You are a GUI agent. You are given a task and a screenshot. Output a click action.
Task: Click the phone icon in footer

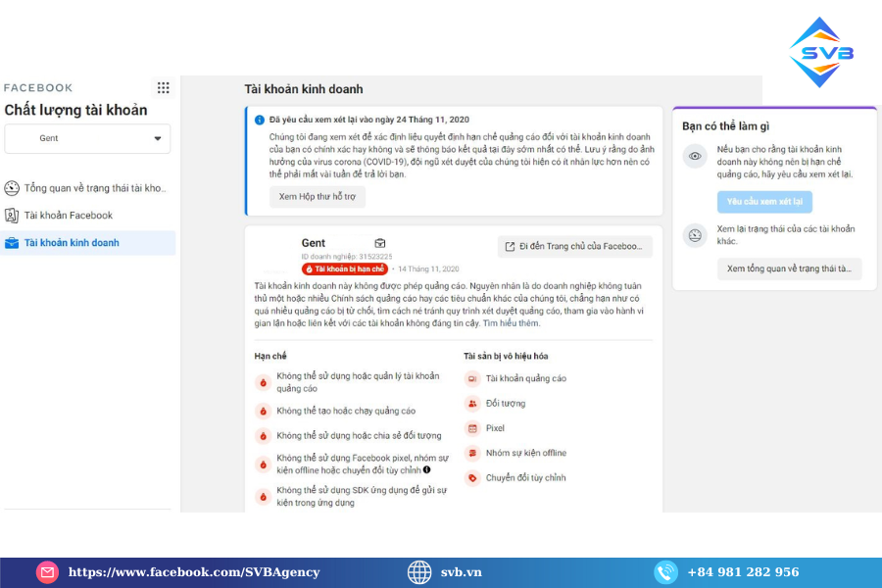pos(665,572)
